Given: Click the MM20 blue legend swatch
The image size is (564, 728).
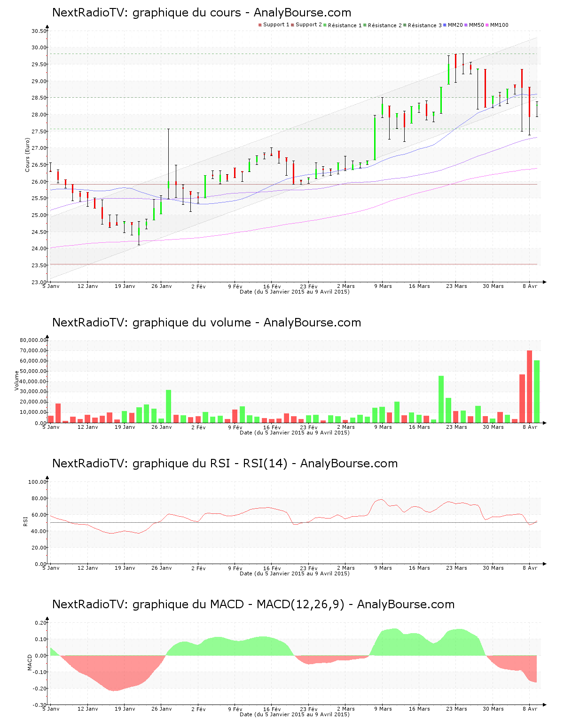Looking at the screenshot, I should pos(445,25).
